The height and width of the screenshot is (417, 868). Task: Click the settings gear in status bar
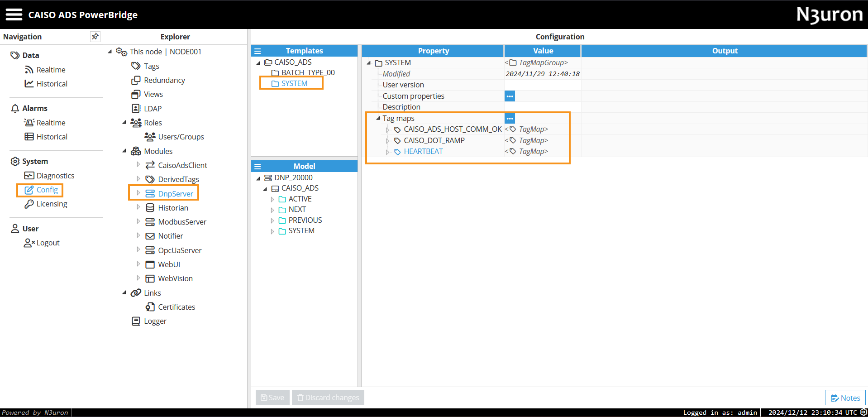863,412
